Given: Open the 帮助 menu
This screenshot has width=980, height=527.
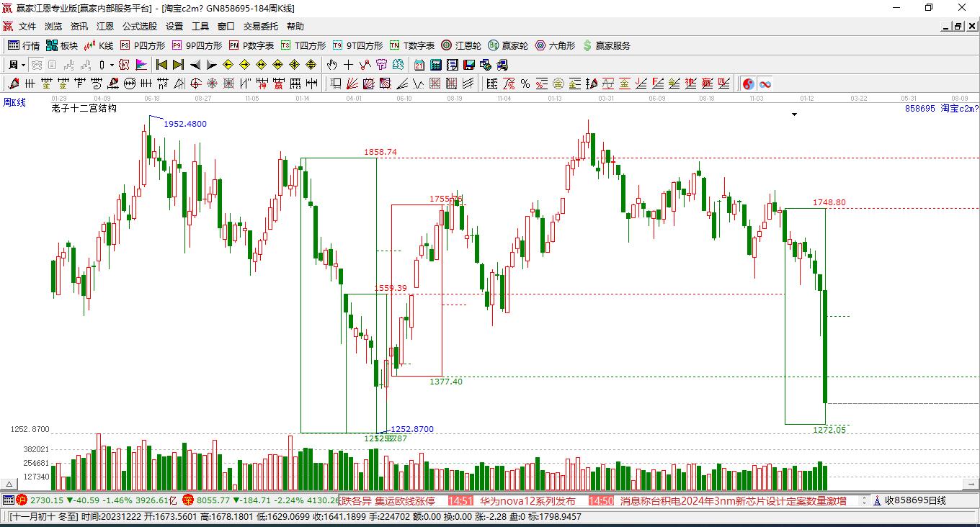Looking at the screenshot, I should coord(295,27).
